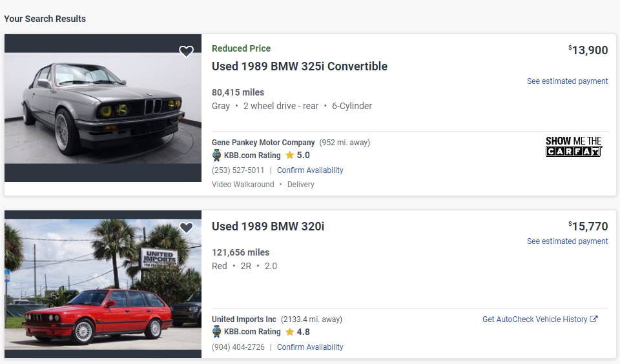The height and width of the screenshot is (364, 620).
Task: Open the Used 1989 BMW 325i Convertible title
Action: (300, 66)
